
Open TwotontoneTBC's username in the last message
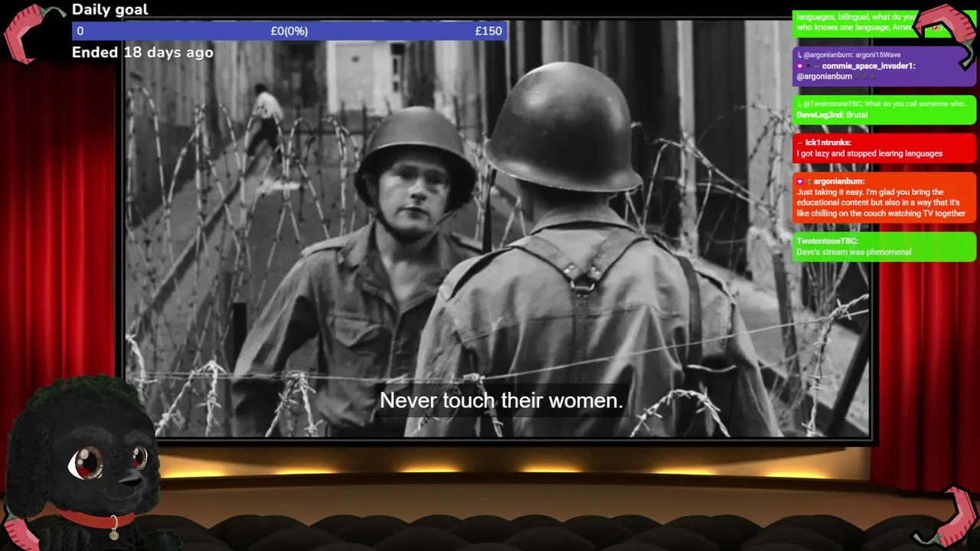(x=827, y=241)
